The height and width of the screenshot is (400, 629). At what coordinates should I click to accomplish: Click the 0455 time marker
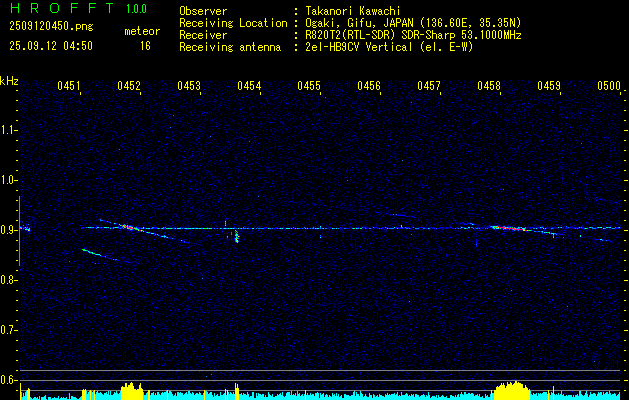tap(309, 85)
